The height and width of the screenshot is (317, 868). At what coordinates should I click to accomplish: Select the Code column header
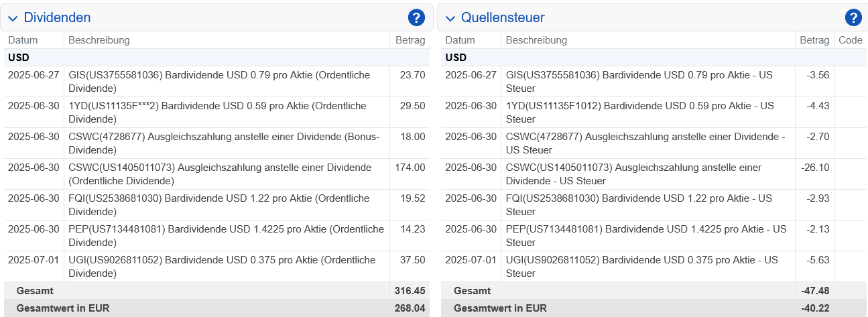(x=851, y=40)
